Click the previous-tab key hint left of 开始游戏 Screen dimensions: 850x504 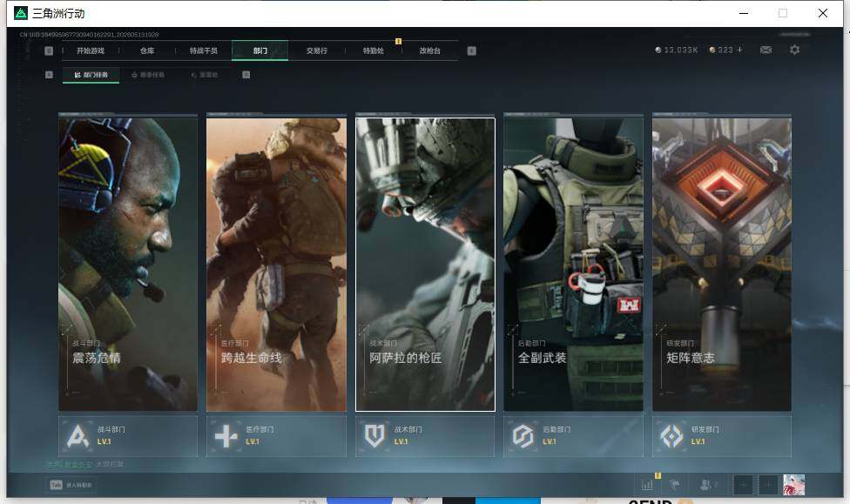[x=49, y=50]
